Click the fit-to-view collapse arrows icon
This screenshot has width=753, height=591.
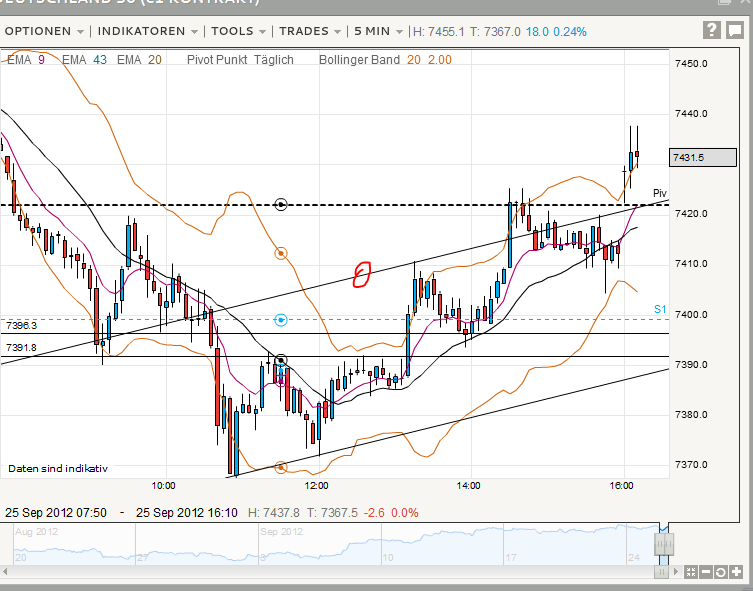tap(691, 572)
